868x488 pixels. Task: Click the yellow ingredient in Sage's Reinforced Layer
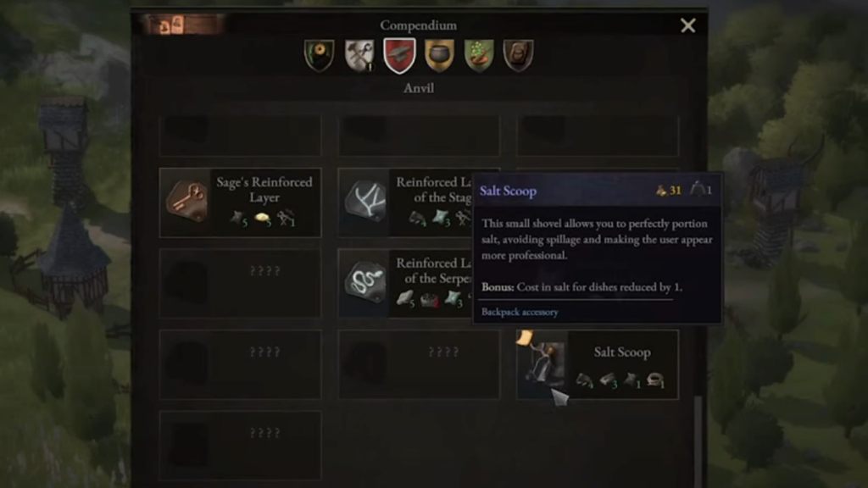[264, 219]
